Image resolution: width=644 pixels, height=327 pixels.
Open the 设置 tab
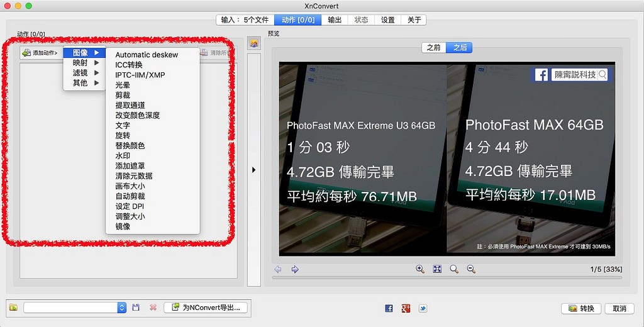[x=387, y=19]
